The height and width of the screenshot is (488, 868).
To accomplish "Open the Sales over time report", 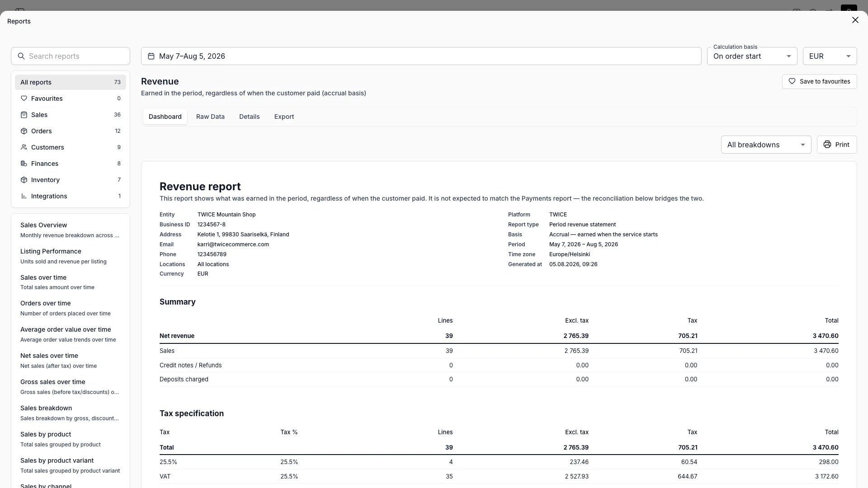I will pyautogui.click(x=71, y=282).
